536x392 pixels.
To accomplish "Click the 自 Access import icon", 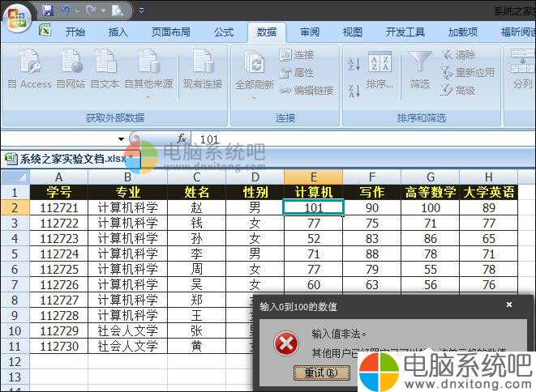I will click(x=29, y=63).
